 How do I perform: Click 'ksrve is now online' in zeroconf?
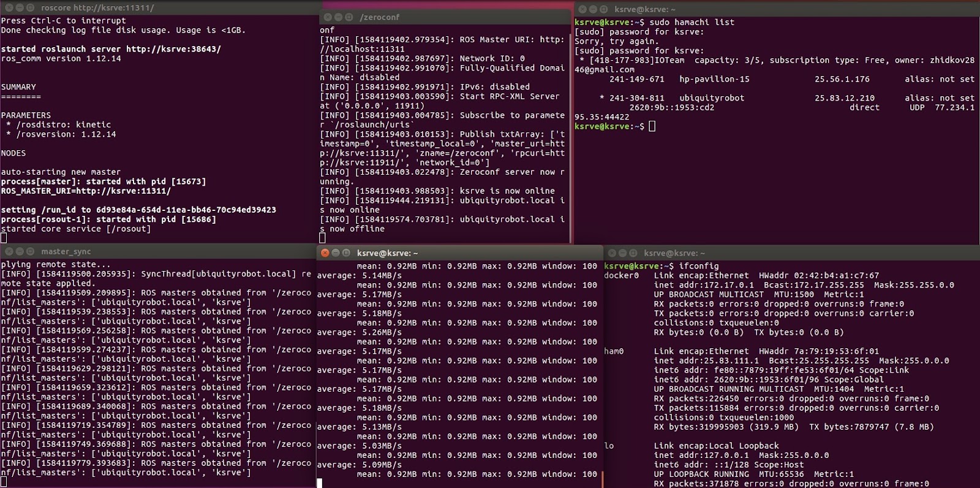(x=507, y=191)
